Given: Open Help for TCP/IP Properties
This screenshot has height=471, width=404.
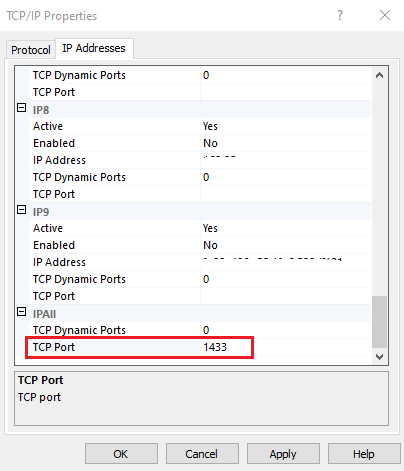Looking at the screenshot, I should point(364,454).
